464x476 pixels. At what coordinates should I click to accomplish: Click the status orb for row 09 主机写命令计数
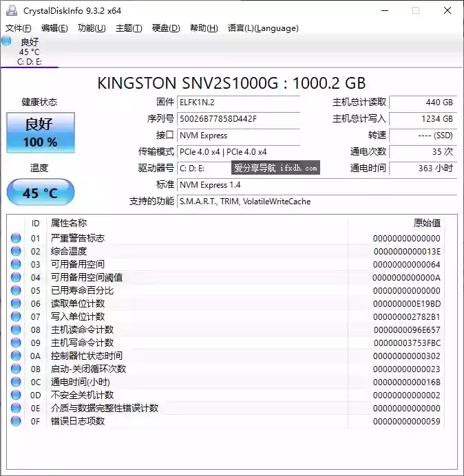pyautogui.click(x=16, y=343)
